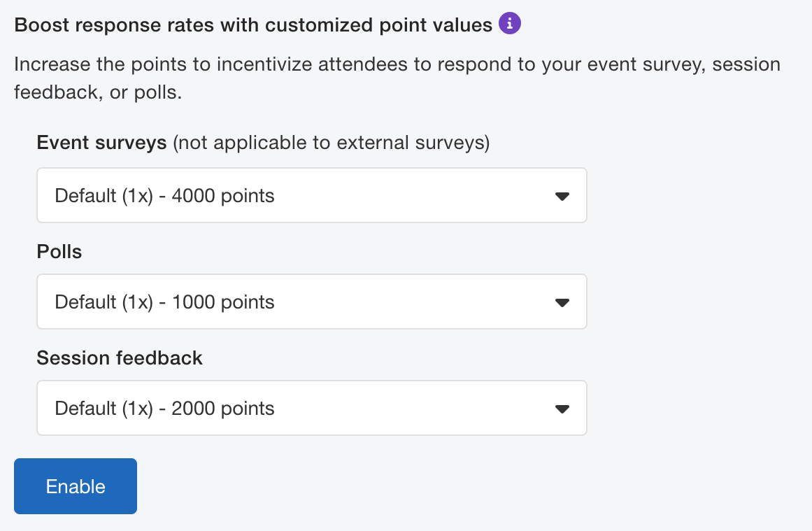Image resolution: width=812 pixels, height=531 pixels.
Task: Click the Event surveys dropdown arrow
Action: [x=561, y=197]
